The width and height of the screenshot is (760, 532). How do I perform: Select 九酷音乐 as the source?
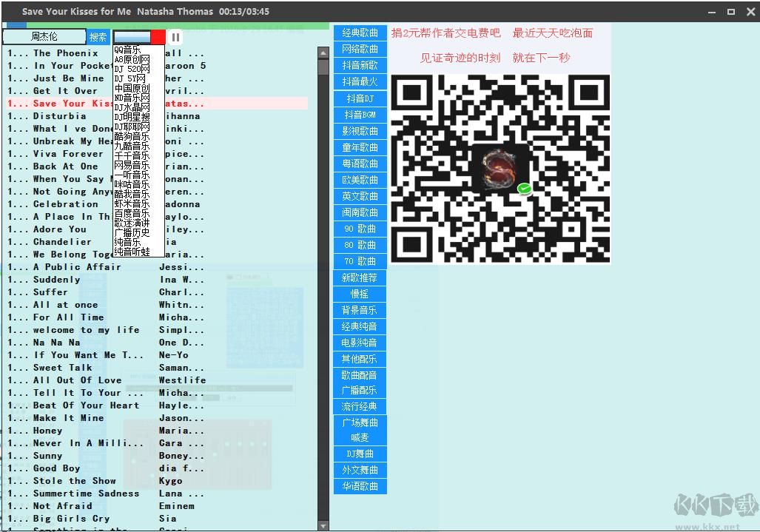click(138, 146)
